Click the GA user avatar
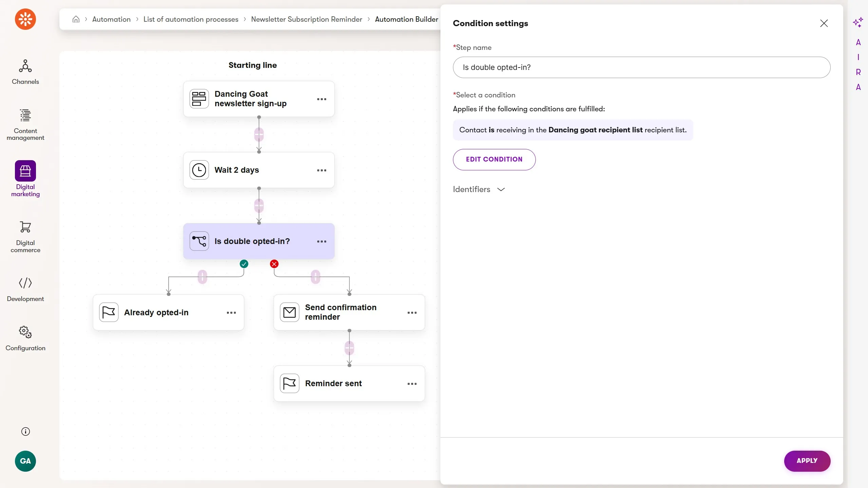Viewport: 868px width, 488px height. [x=25, y=461]
